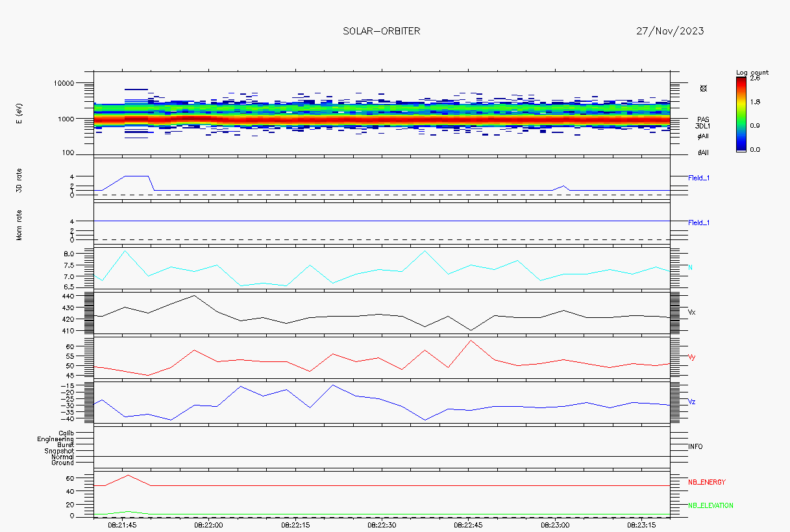The image size is (790, 532).
Task: Click the NB_ELEVATION legend label
Action: click(711, 505)
